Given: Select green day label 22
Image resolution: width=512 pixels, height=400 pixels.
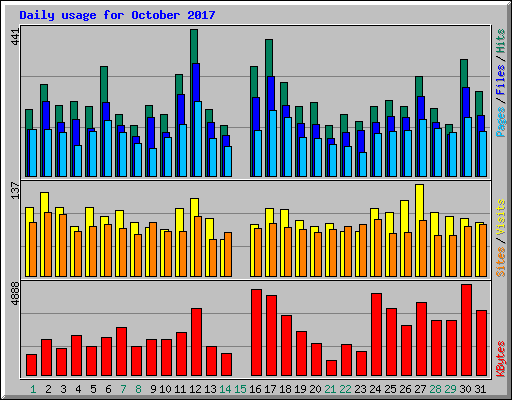Looking at the screenshot, I should (345, 389).
